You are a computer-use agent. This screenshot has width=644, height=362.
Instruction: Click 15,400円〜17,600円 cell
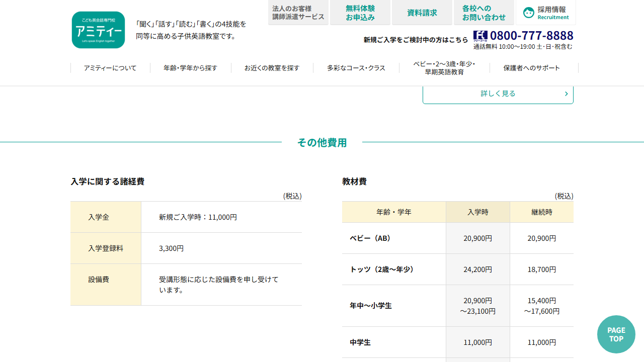coord(542,306)
